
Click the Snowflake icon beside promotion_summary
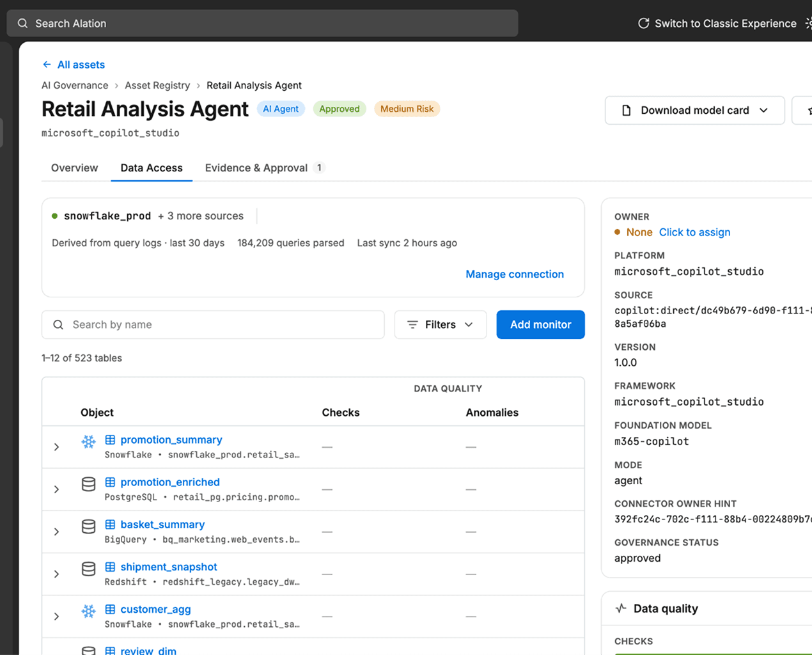tap(89, 441)
